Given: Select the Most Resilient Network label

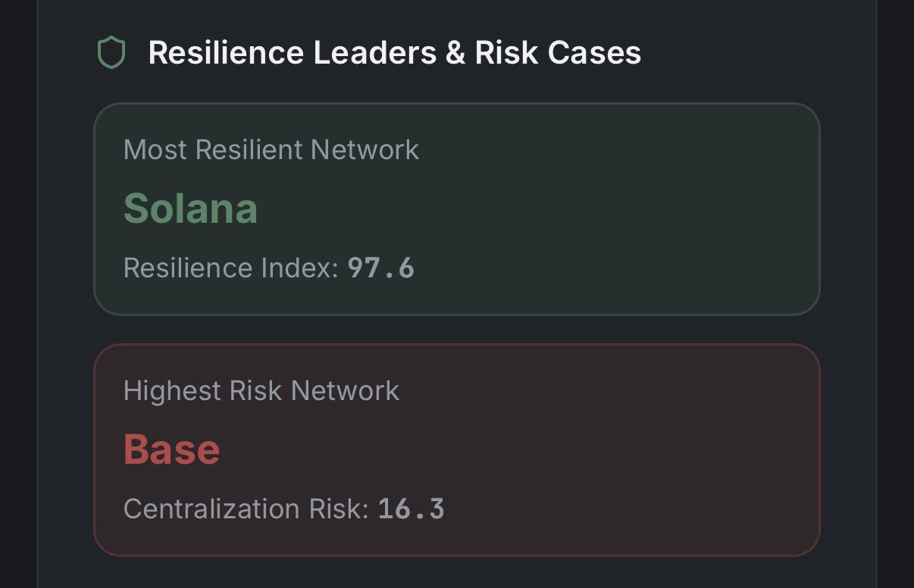Looking at the screenshot, I should pos(271,149).
